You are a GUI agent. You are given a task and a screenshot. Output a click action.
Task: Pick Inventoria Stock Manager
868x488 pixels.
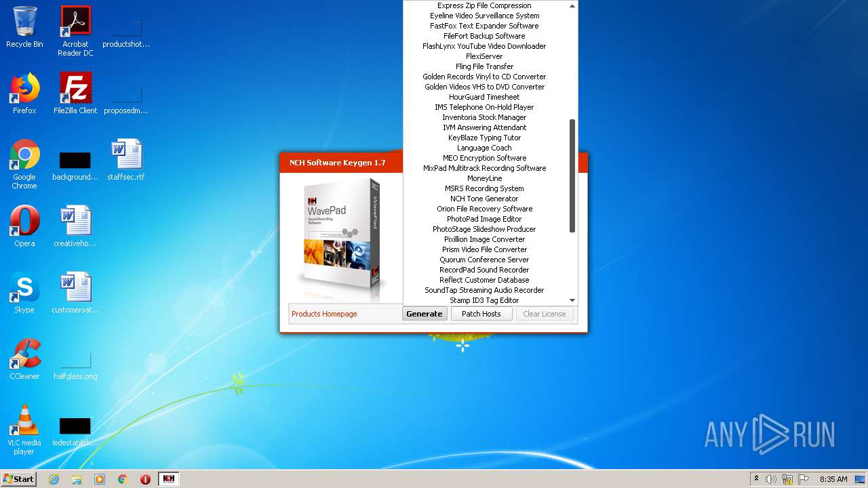click(484, 117)
